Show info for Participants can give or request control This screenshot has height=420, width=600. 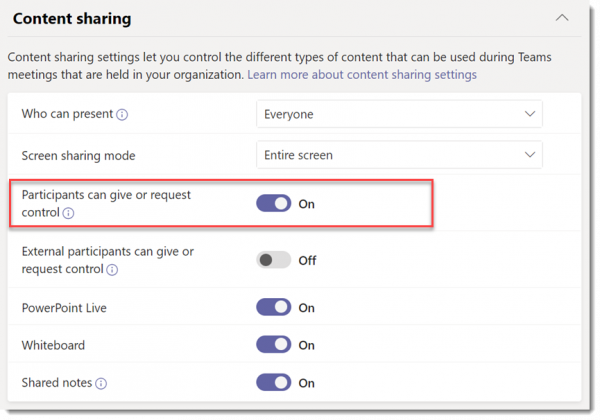coord(68,213)
